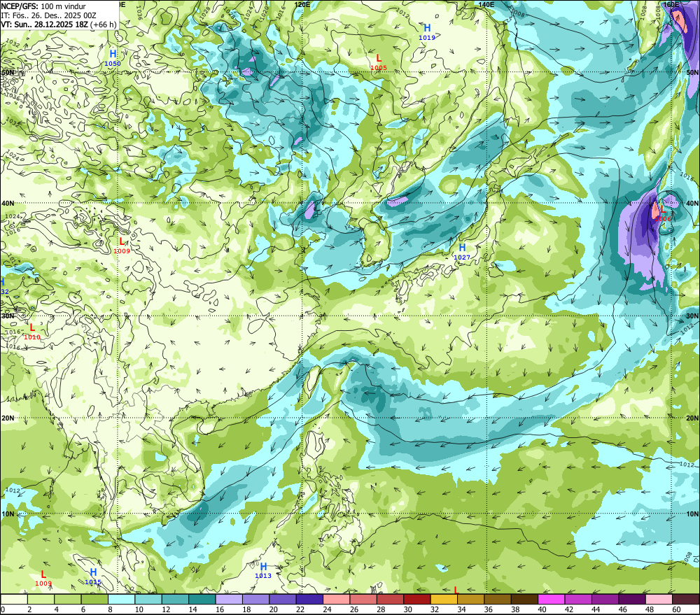Click the 120E longitude label
The width and height of the screenshot is (700, 615).
(x=302, y=4)
